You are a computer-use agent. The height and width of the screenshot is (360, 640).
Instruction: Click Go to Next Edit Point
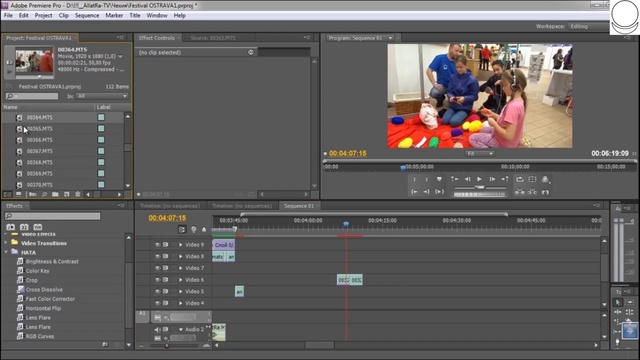click(x=505, y=179)
